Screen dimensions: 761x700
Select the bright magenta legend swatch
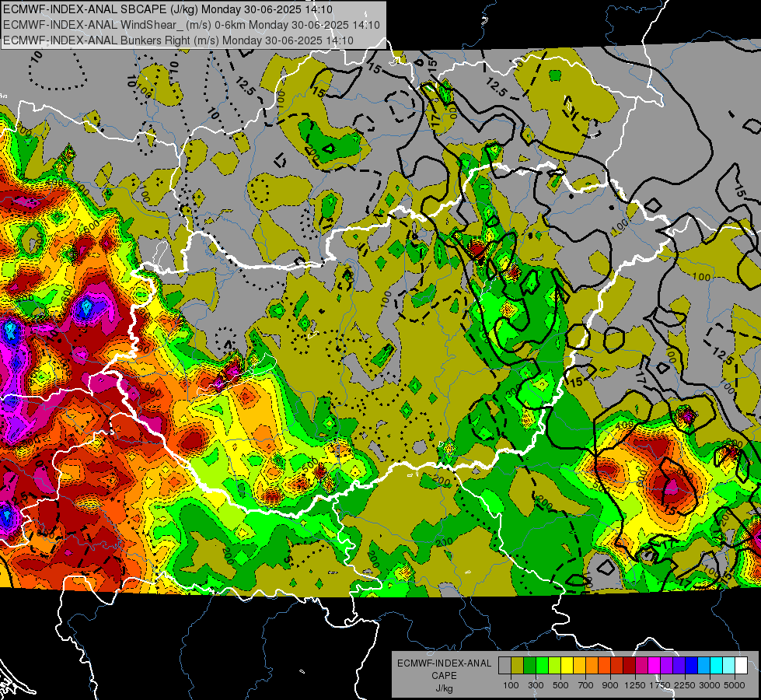[x=655, y=666]
